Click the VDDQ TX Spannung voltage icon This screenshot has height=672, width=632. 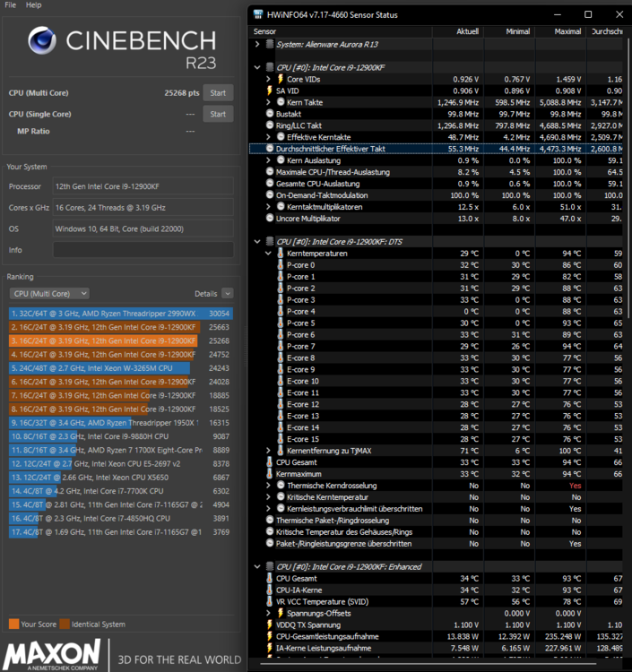pos(269,625)
